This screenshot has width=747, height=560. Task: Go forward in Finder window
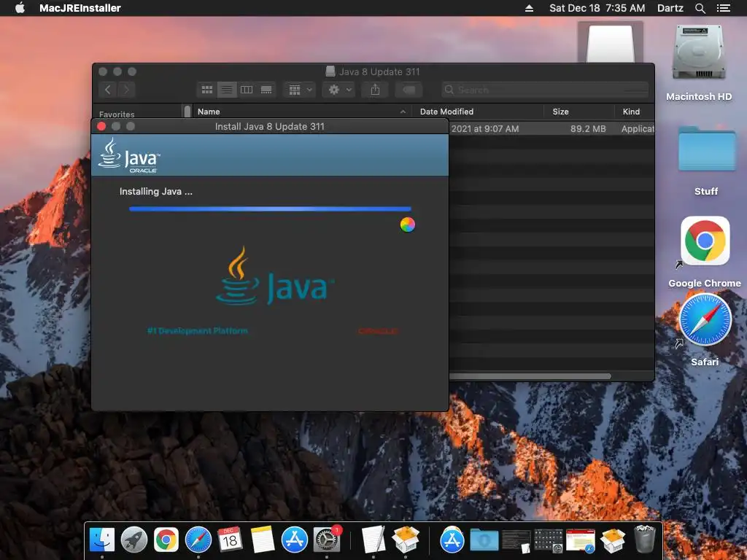pyautogui.click(x=126, y=90)
